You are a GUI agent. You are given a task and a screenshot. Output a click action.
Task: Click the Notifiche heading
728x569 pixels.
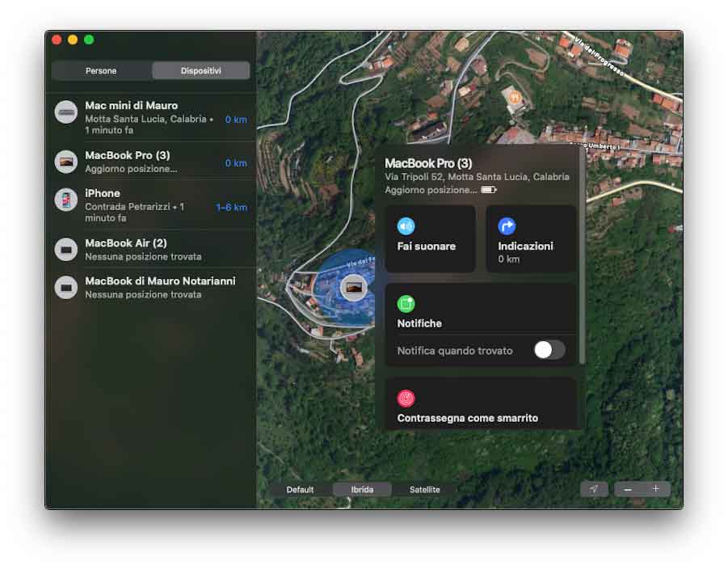tap(419, 323)
